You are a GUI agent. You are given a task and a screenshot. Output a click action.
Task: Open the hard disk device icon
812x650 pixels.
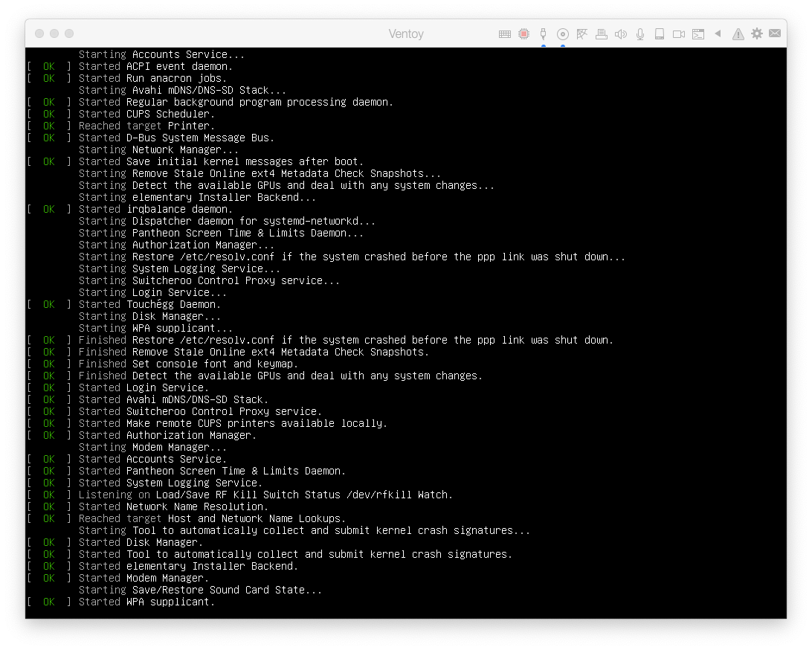point(659,34)
